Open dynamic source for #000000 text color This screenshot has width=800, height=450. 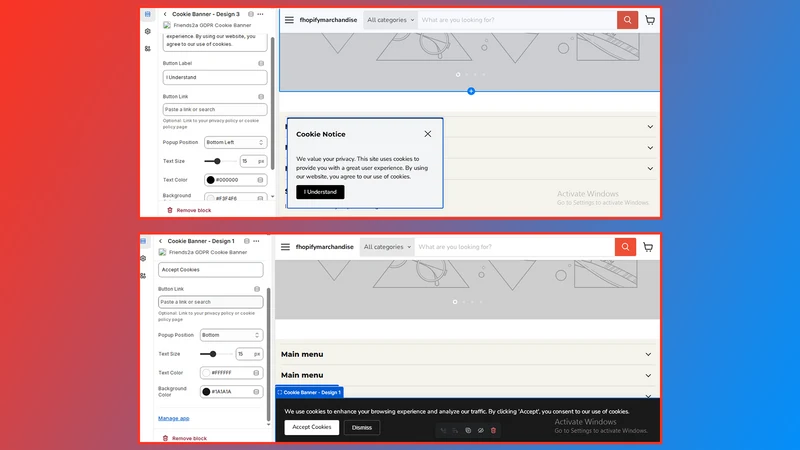(260, 180)
